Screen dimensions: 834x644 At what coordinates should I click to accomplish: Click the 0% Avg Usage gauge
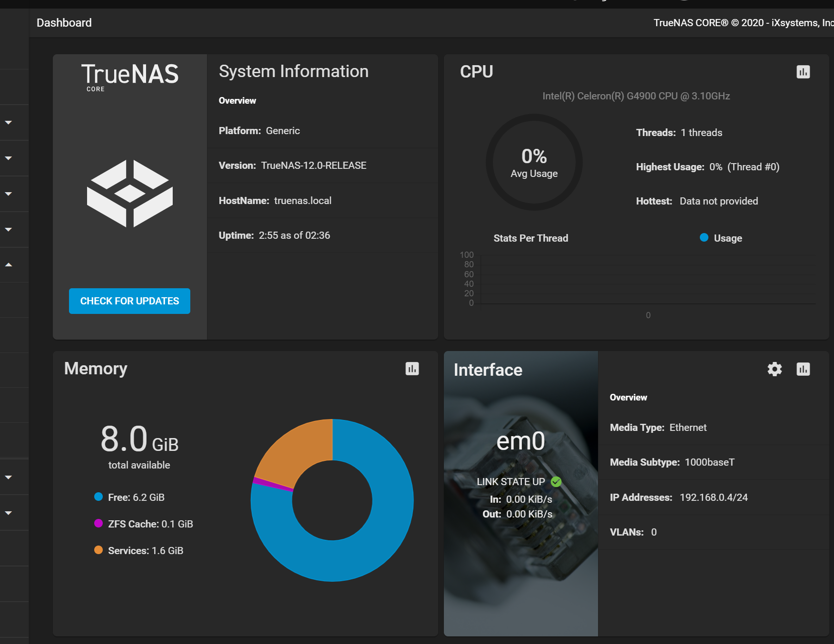point(534,162)
